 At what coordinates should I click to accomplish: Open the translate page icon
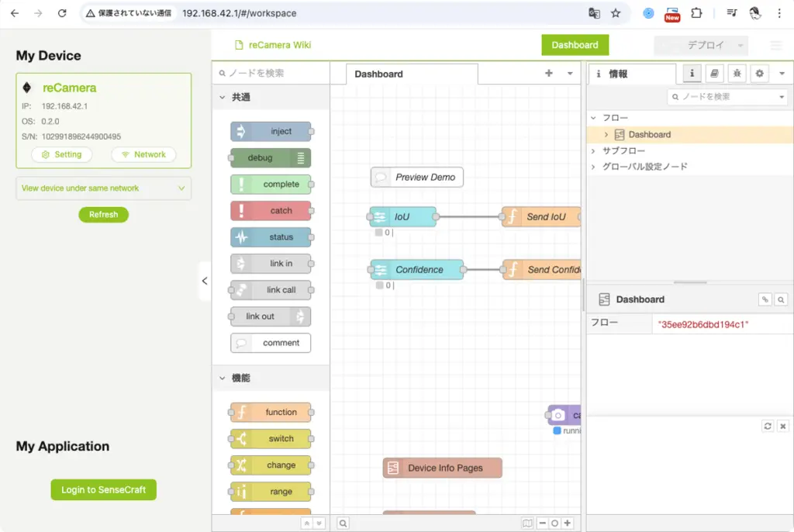[594, 13]
